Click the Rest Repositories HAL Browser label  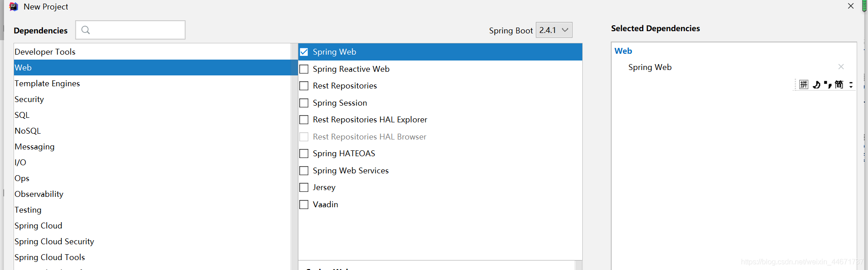point(369,137)
